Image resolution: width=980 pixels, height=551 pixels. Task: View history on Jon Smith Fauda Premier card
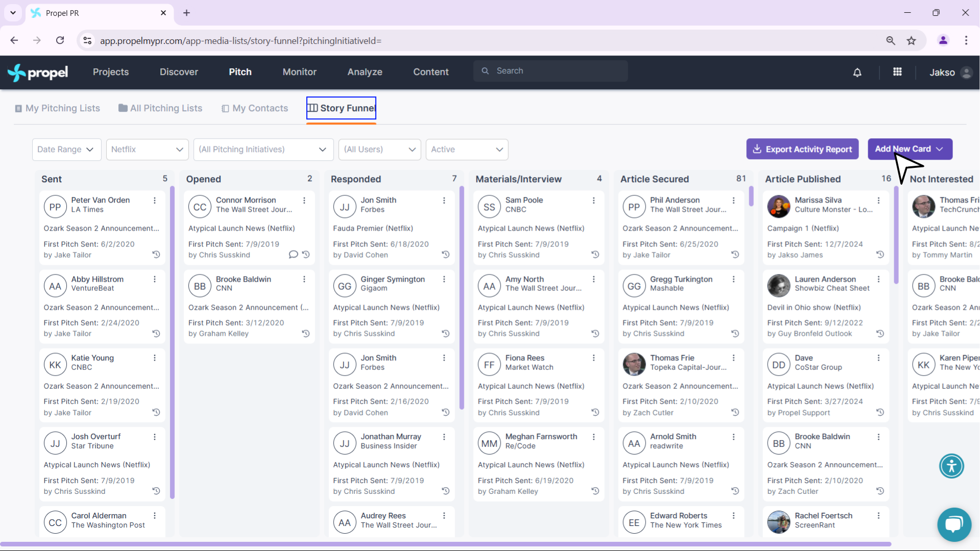coord(446,255)
